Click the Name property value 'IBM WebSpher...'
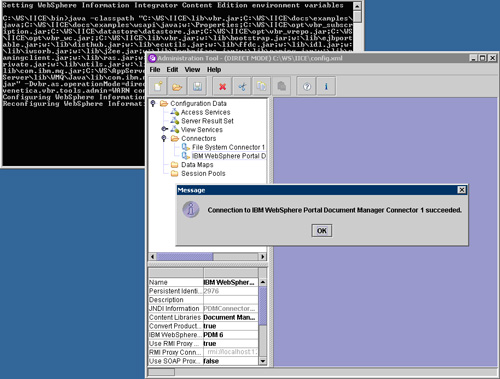This screenshot has width=500, height=379. click(x=231, y=282)
